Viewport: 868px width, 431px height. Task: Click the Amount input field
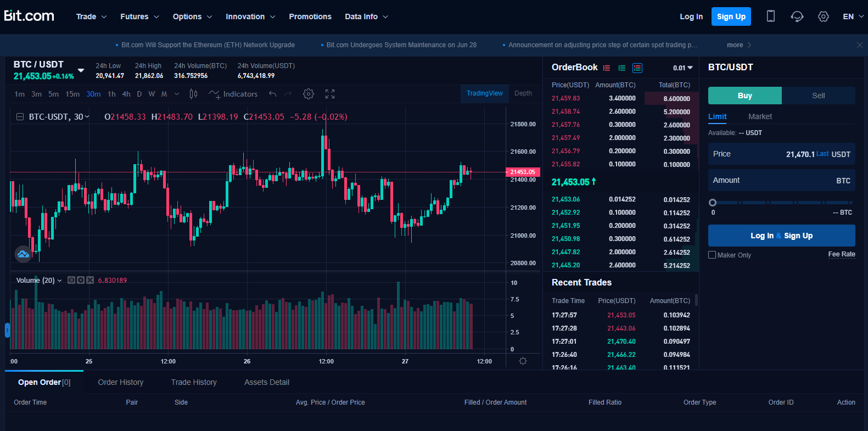point(782,181)
